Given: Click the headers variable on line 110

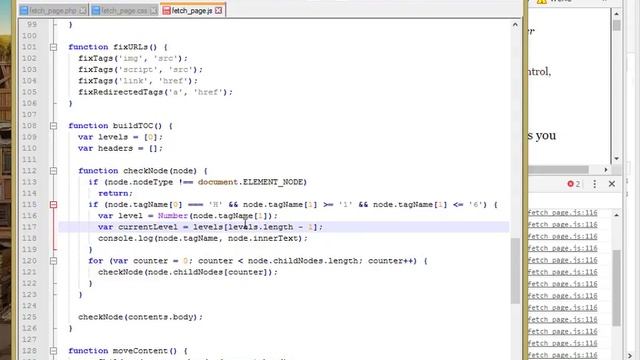Looking at the screenshot, I should (116, 148).
